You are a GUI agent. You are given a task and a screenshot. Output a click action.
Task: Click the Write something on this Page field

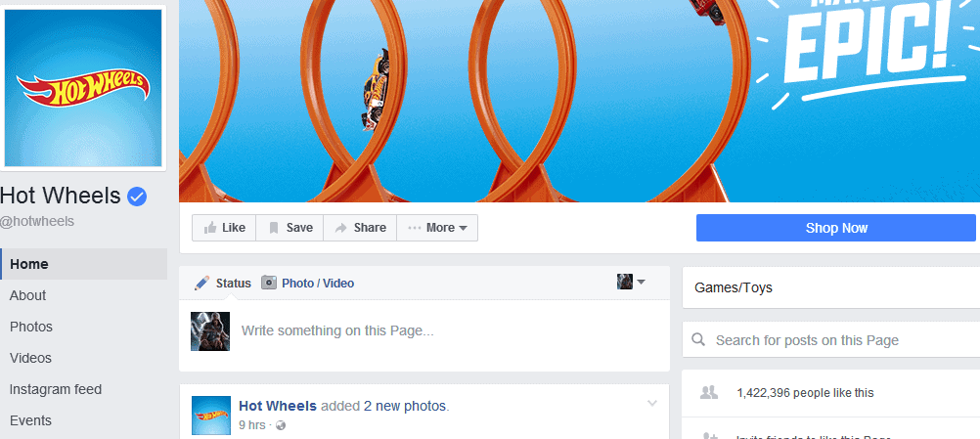coord(450,330)
